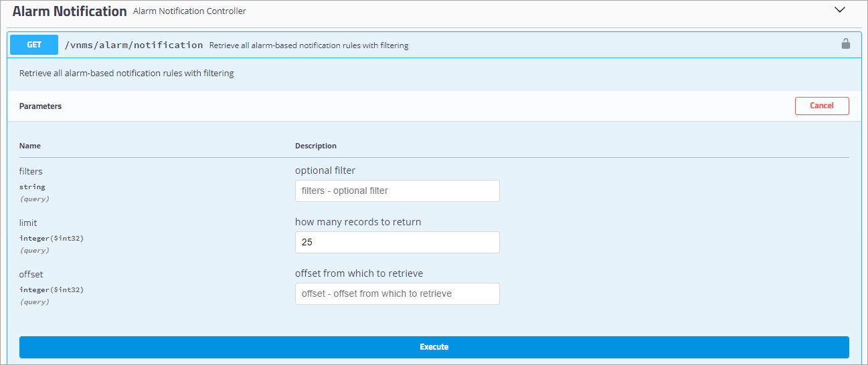This screenshot has width=868, height=365.
Task: Click the /vnms/alarm/notification endpoint path
Action: click(133, 45)
